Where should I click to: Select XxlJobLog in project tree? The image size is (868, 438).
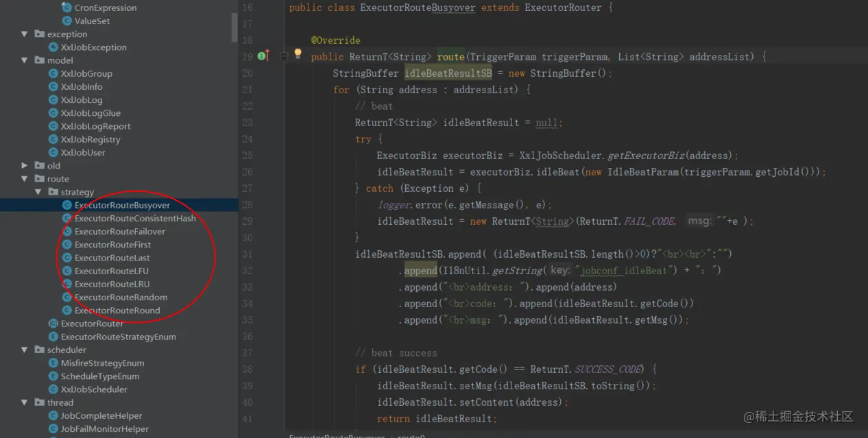[x=82, y=99]
